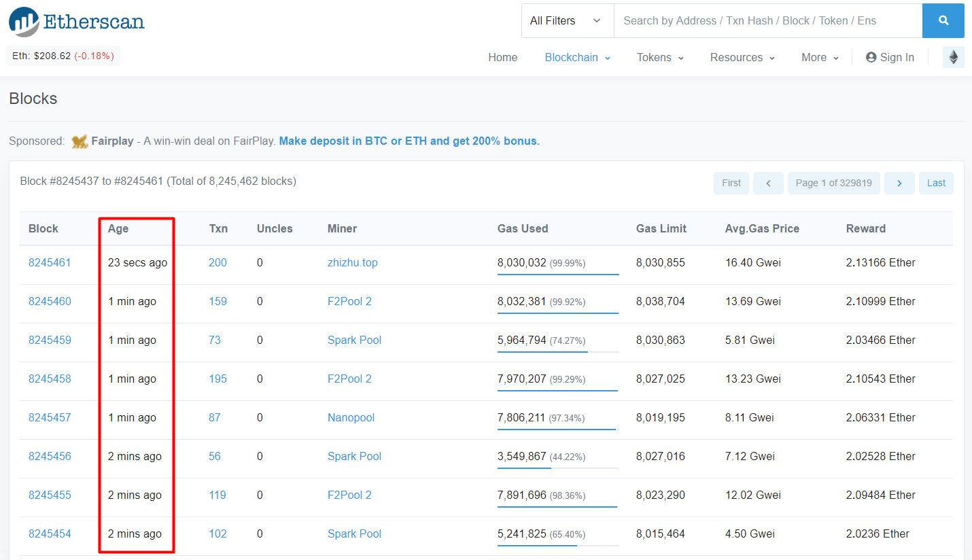Navigate to the Home page
Viewport: 972px width, 560px height.
click(502, 57)
